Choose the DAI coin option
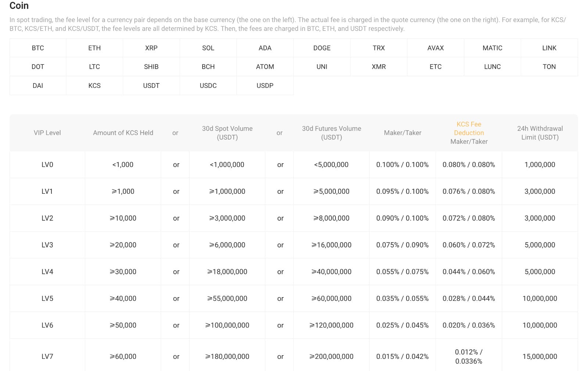This screenshot has height=371, width=588. (x=37, y=86)
